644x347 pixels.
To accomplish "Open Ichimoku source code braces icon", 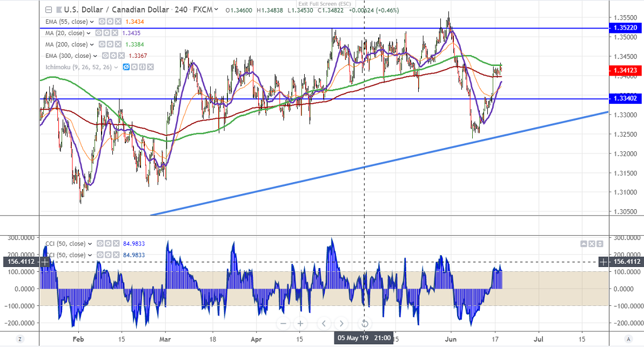I will tap(142, 67).
